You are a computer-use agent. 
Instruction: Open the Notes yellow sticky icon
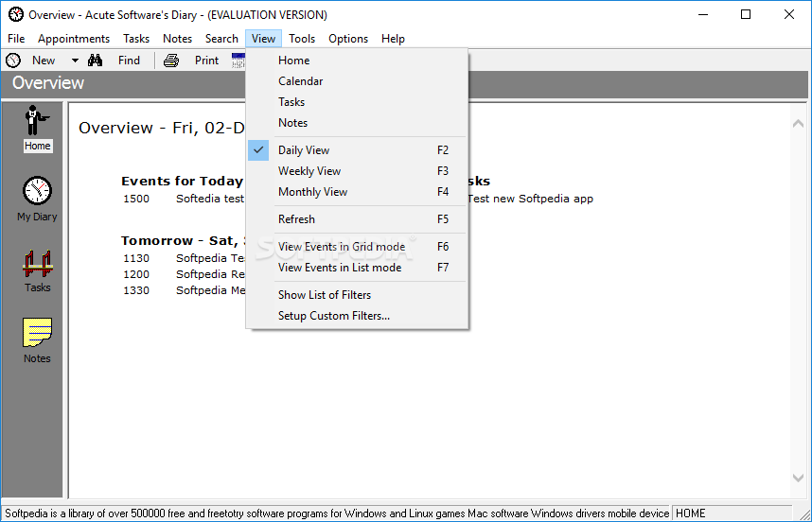pyautogui.click(x=37, y=332)
